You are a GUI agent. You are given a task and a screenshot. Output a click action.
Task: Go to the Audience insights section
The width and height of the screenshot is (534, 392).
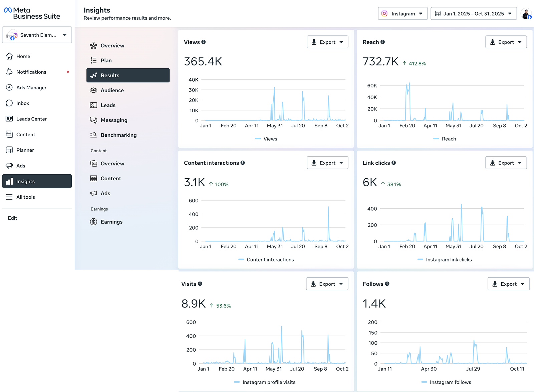point(112,90)
